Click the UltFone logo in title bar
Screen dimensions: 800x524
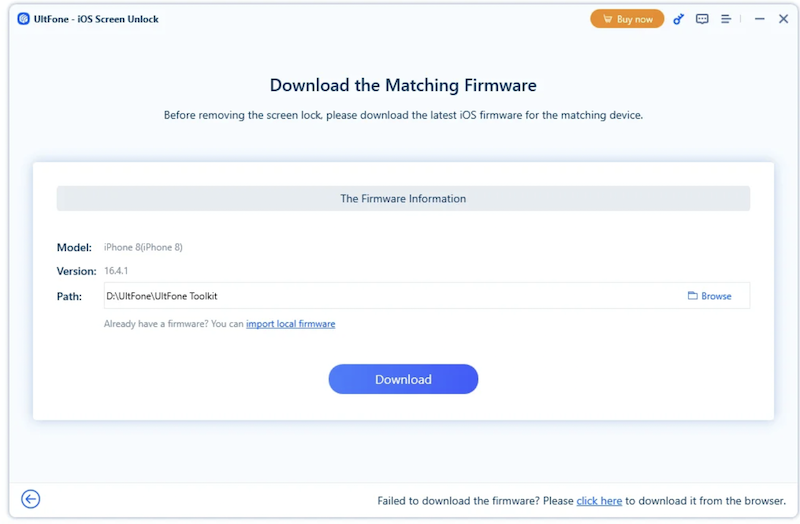coord(23,19)
